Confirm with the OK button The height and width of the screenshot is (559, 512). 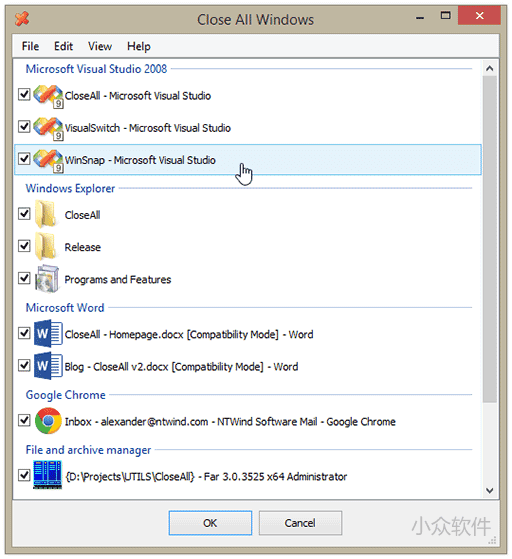(x=210, y=523)
